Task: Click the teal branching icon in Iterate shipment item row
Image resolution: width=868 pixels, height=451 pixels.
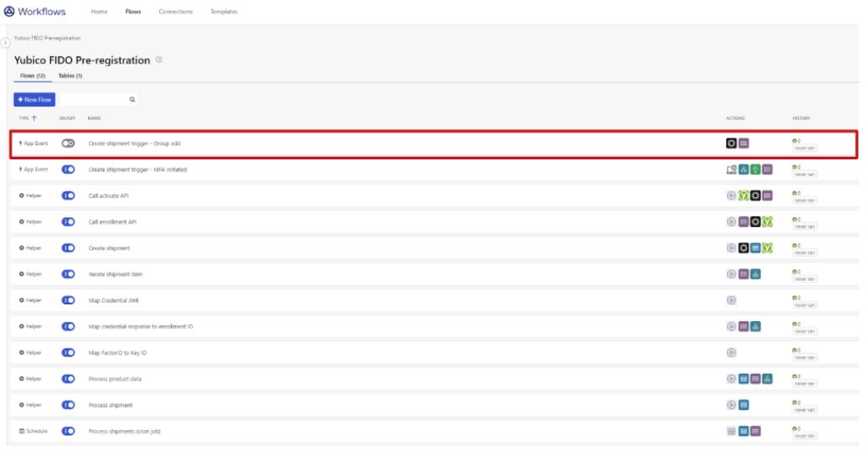Action: [755, 274]
